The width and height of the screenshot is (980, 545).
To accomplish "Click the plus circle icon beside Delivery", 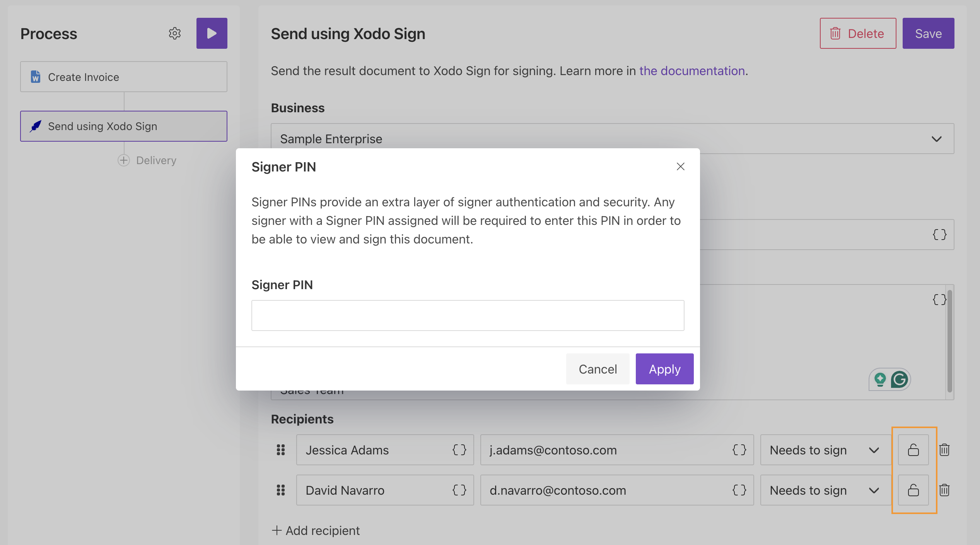I will point(123,160).
